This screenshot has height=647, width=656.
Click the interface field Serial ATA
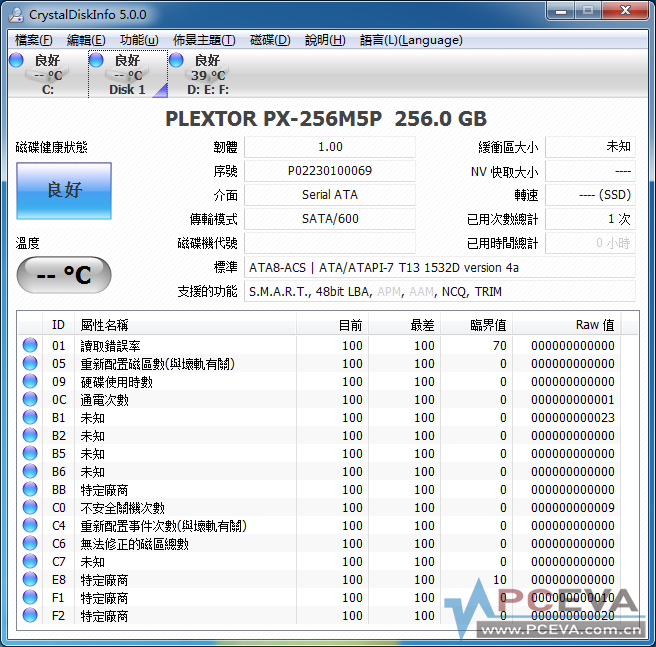tap(330, 195)
